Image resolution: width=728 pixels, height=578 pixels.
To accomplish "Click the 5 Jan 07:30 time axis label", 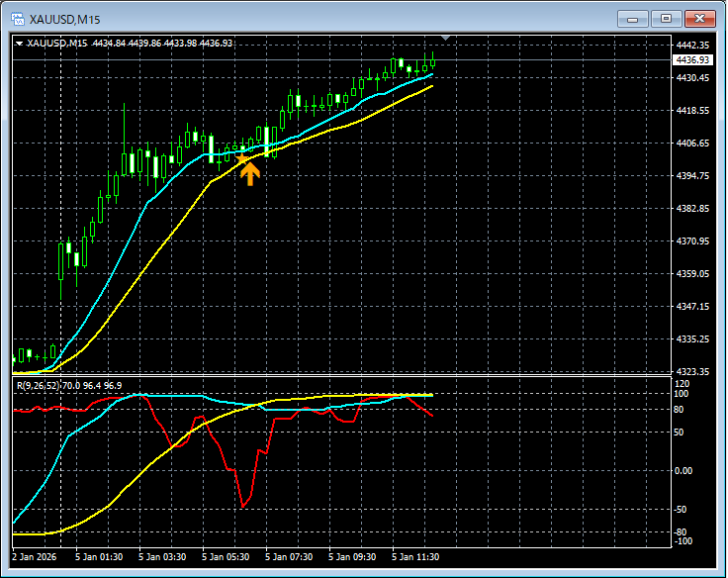I will click(289, 557).
